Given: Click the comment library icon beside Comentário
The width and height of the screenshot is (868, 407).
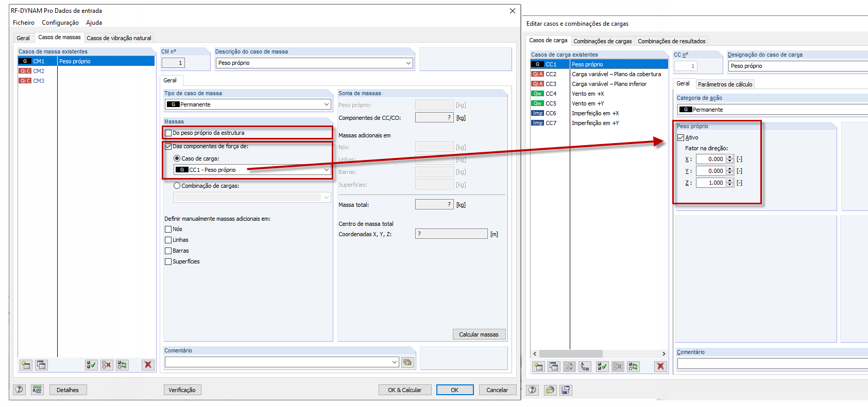Looking at the screenshot, I should coord(407,362).
